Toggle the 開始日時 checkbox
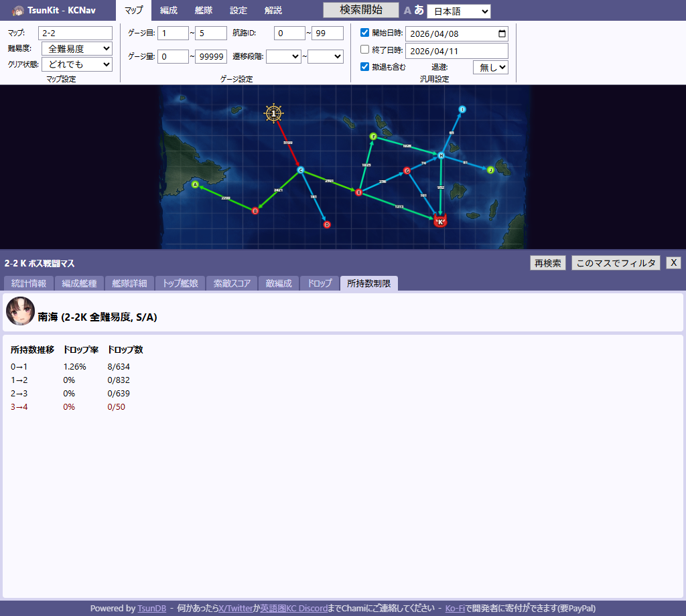The width and height of the screenshot is (686, 616). point(365,33)
